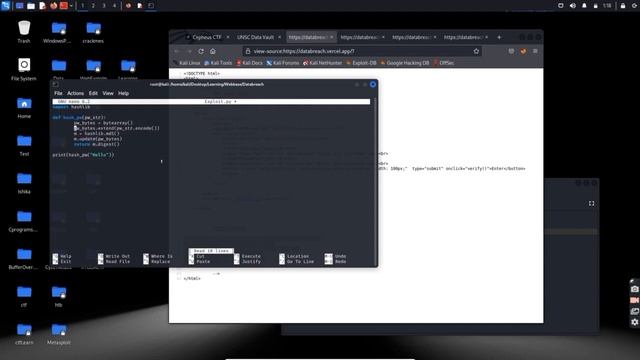This screenshot has height=360, width=640.
Task: Select the crackmes desktop folder
Action: (93, 32)
